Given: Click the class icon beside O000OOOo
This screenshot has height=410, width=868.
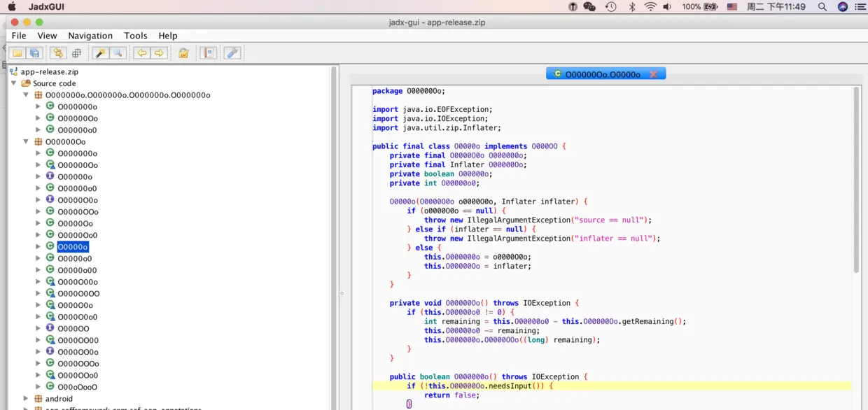Looking at the screenshot, I should pyautogui.click(x=50, y=363).
